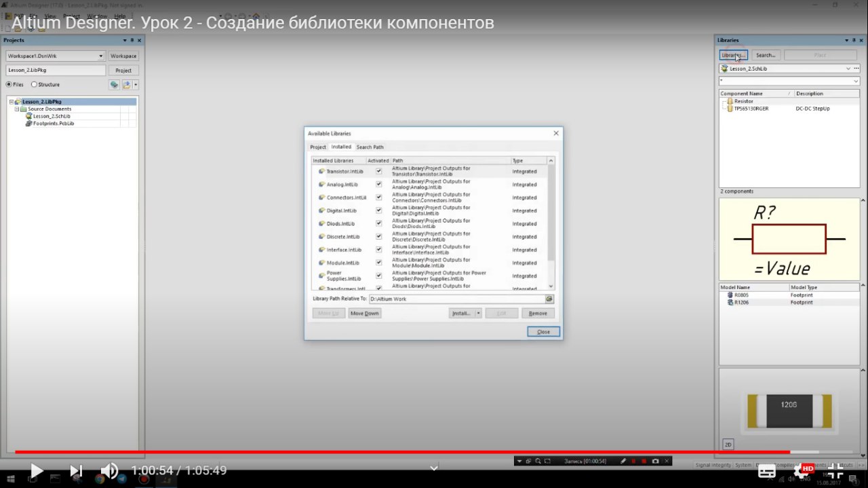Click the YouTube subtitles icon
The image size is (868, 488).
point(766,470)
